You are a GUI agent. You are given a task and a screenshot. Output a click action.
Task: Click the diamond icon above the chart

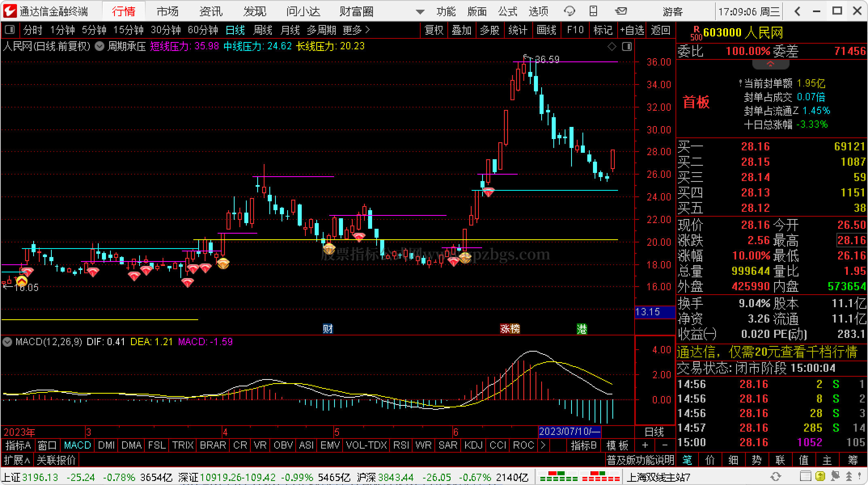click(612, 47)
